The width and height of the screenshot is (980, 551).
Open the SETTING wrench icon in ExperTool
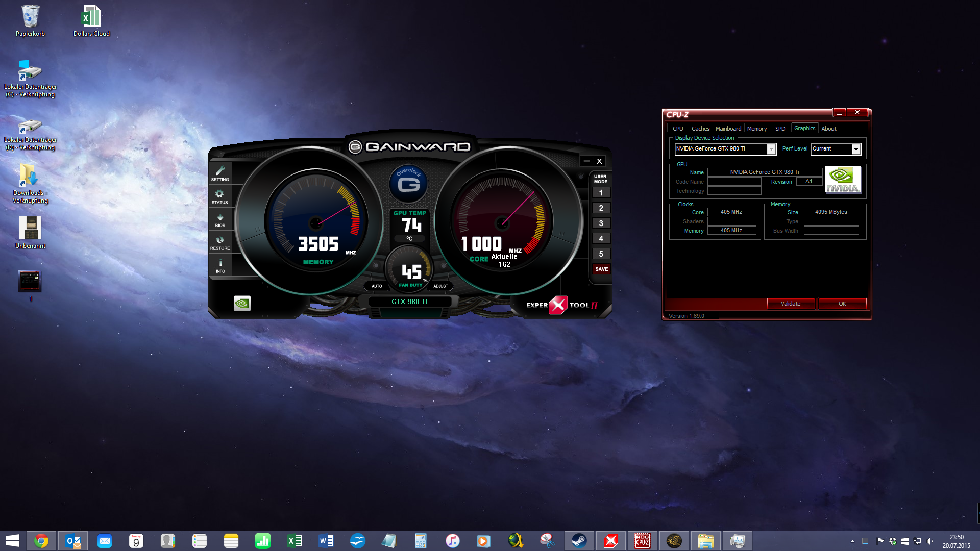(220, 173)
